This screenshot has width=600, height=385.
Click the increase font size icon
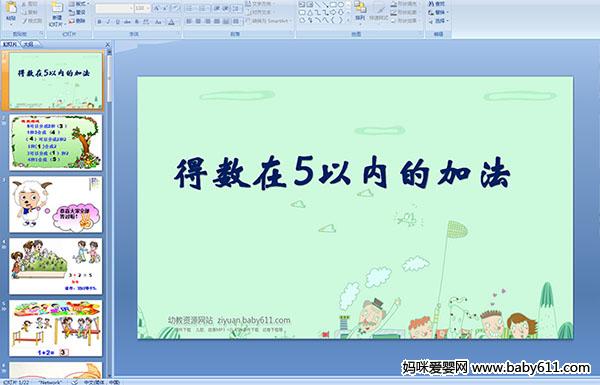156,8
